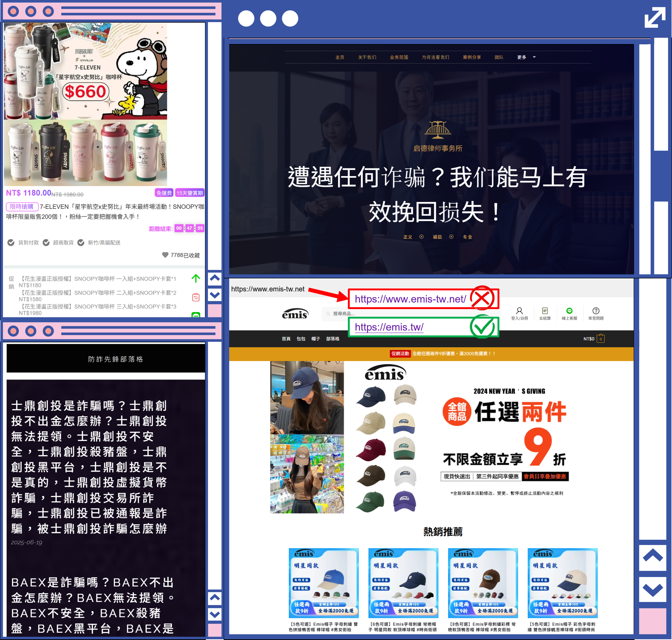Click the 15天鑒賞期 badge
The width and height of the screenshot is (672, 640).
(189, 193)
